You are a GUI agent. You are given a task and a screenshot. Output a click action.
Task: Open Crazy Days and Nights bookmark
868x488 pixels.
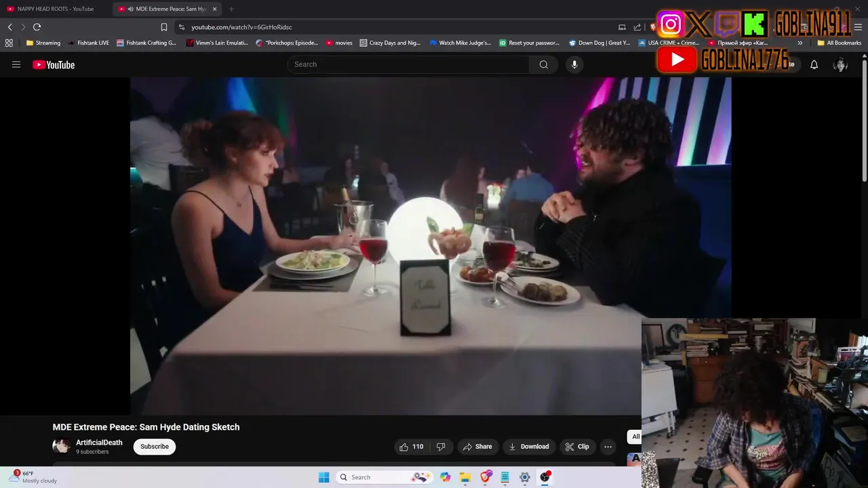[391, 43]
